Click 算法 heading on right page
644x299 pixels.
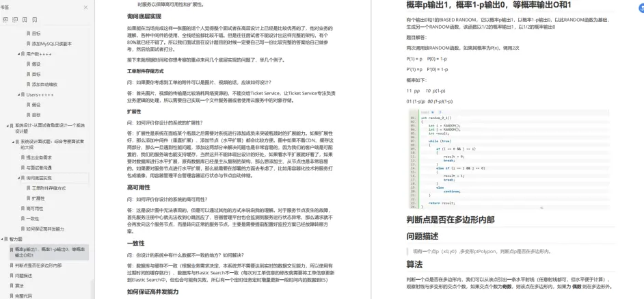click(x=414, y=264)
